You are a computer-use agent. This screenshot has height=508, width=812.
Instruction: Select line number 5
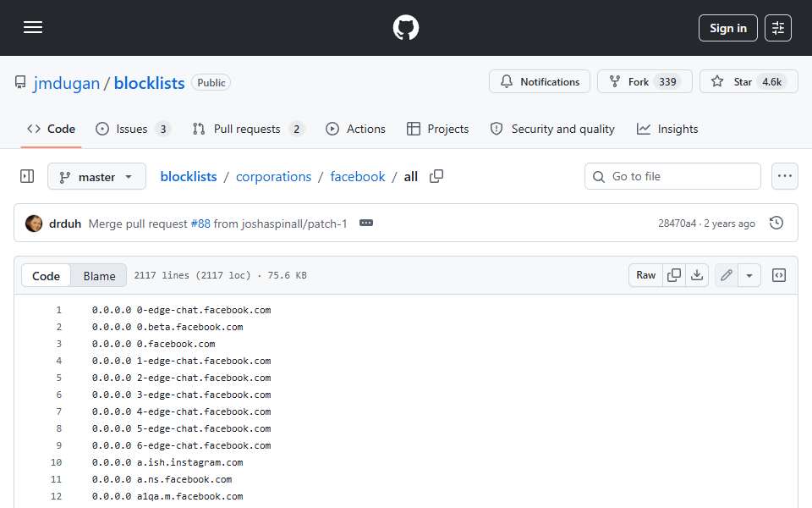(58, 378)
